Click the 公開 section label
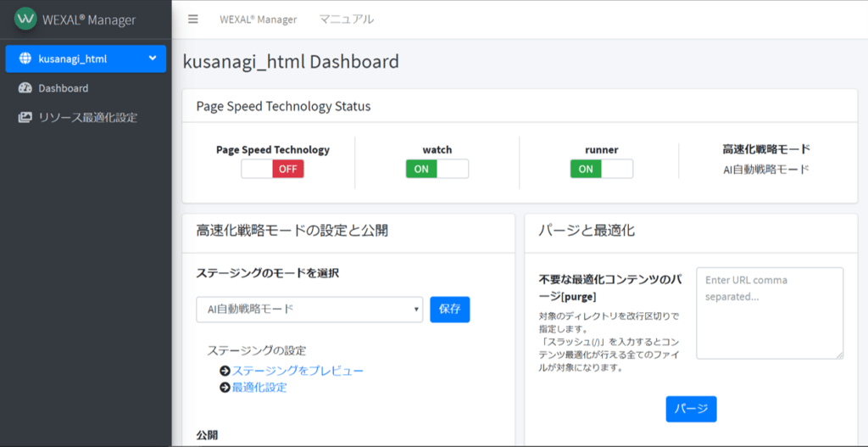The height and width of the screenshot is (447, 868). tap(207, 435)
